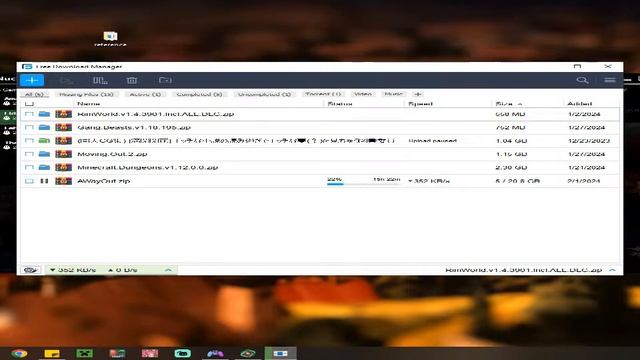
Task: Open the Discord controller icon in taskbar
Action: tap(215, 353)
